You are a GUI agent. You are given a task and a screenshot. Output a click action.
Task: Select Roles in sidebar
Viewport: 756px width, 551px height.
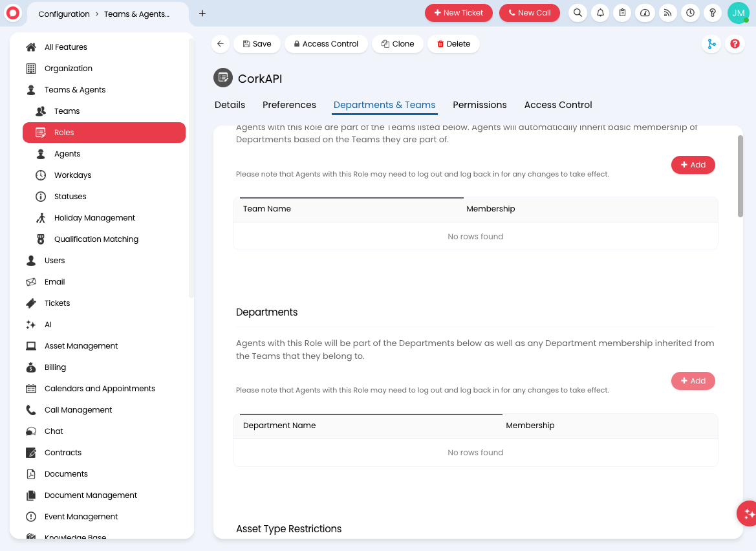tap(104, 133)
